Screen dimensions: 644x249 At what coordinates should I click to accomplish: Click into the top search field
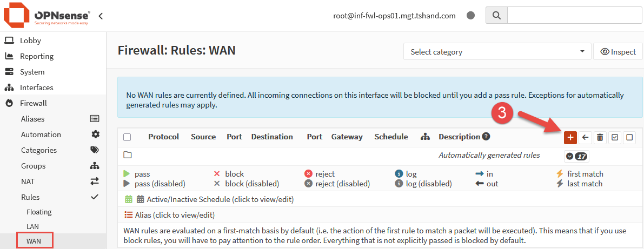[574, 16]
